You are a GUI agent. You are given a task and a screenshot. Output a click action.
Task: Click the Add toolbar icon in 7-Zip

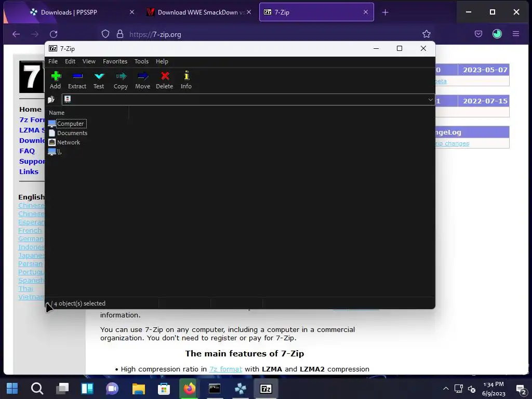(56, 80)
